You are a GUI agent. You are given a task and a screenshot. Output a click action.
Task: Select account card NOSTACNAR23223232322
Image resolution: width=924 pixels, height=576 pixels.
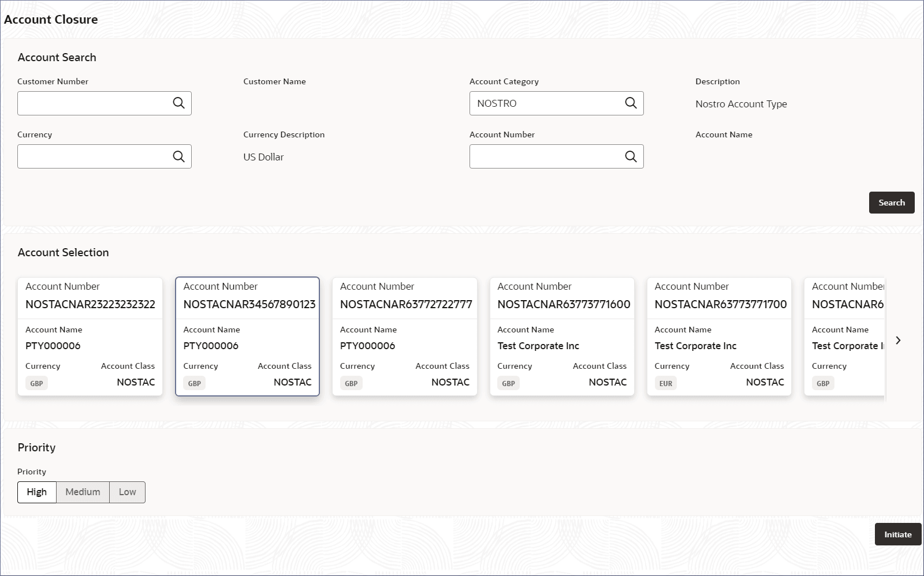pos(90,336)
